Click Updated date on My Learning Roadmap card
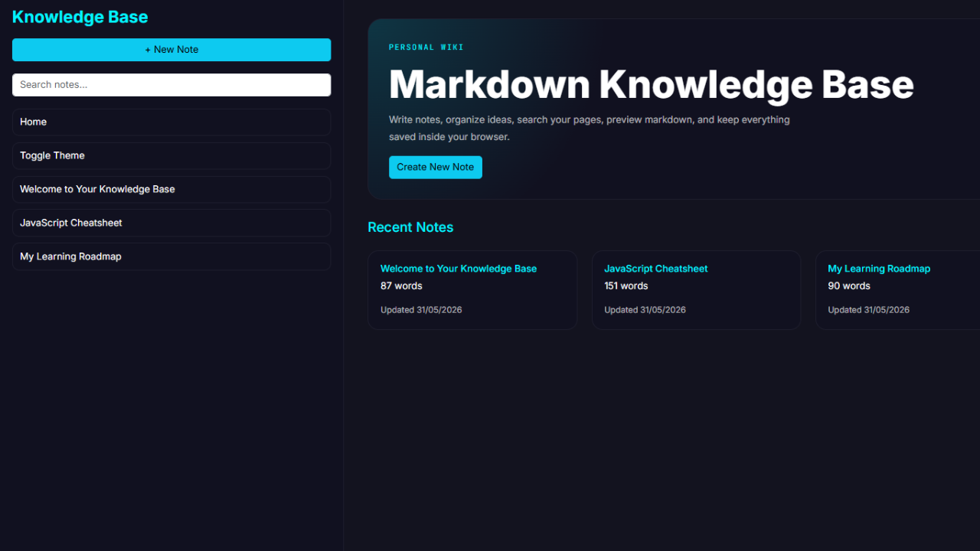980x551 pixels. click(868, 310)
